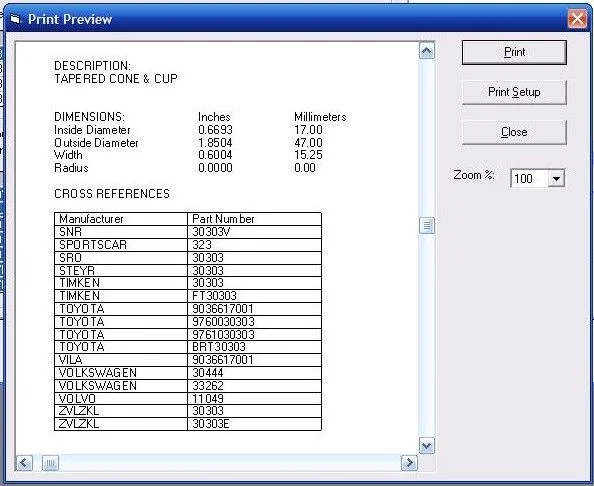The image size is (594, 486).
Task: Click the Radius label
Action: click(x=71, y=168)
